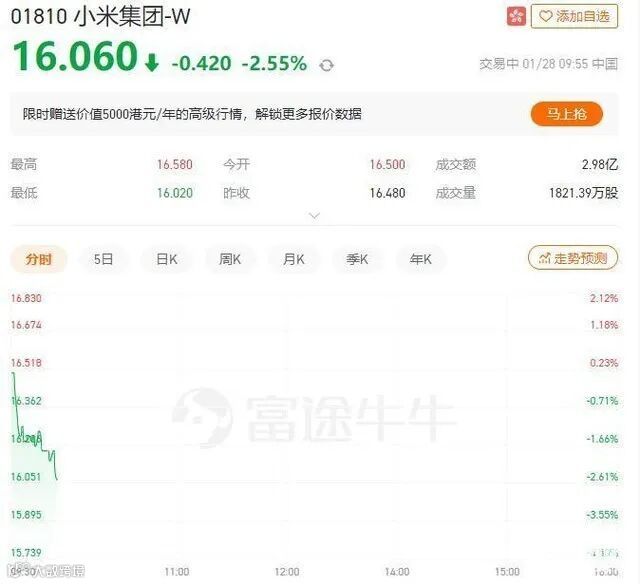Click the 马上抢 orange button
This screenshot has width=640, height=584.
(x=567, y=114)
